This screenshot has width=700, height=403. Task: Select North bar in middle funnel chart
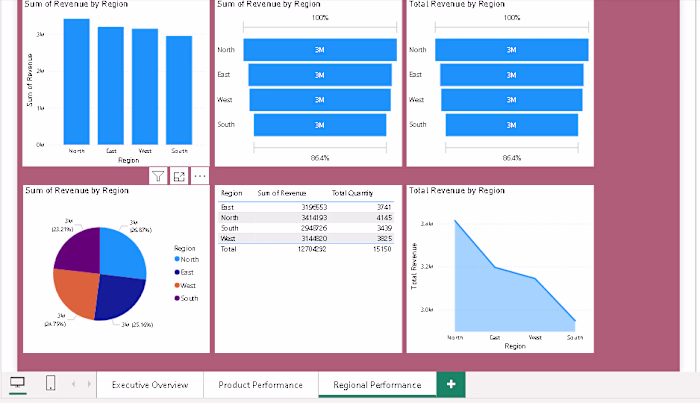click(x=320, y=50)
